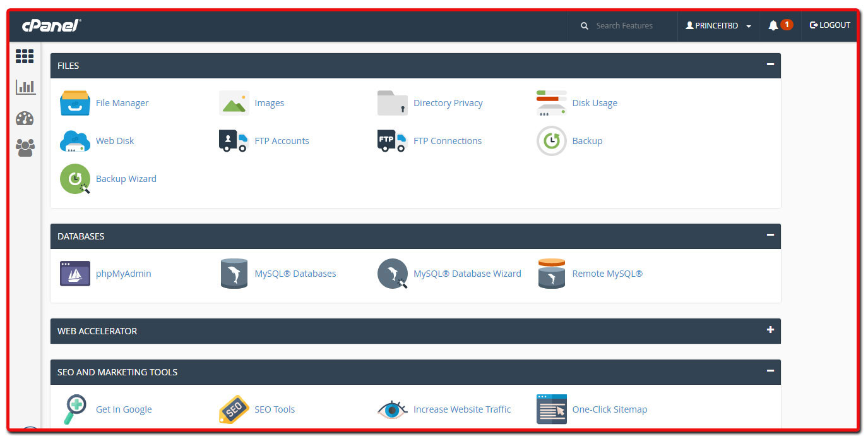Click the phpMyAdmin link
The image size is (868, 436).
[x=124, y=274]
